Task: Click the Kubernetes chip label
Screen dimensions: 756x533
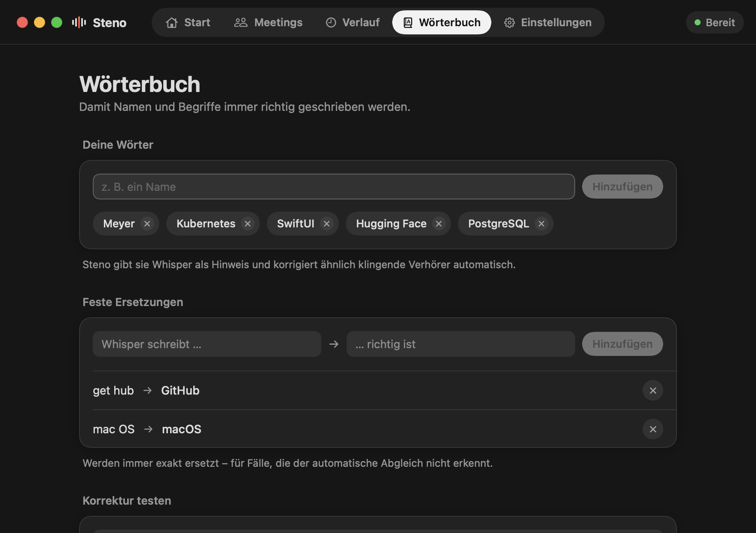Action: point(206,224)
